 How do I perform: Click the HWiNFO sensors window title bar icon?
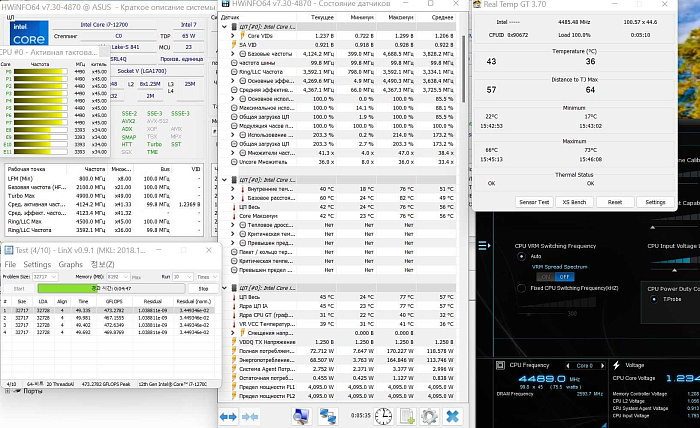[226, 4]
